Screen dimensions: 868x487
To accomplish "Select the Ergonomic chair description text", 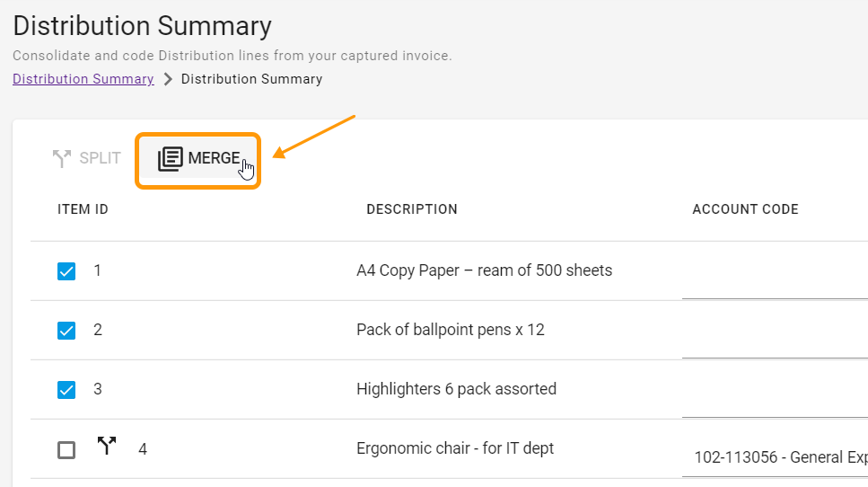I will 455,448.
